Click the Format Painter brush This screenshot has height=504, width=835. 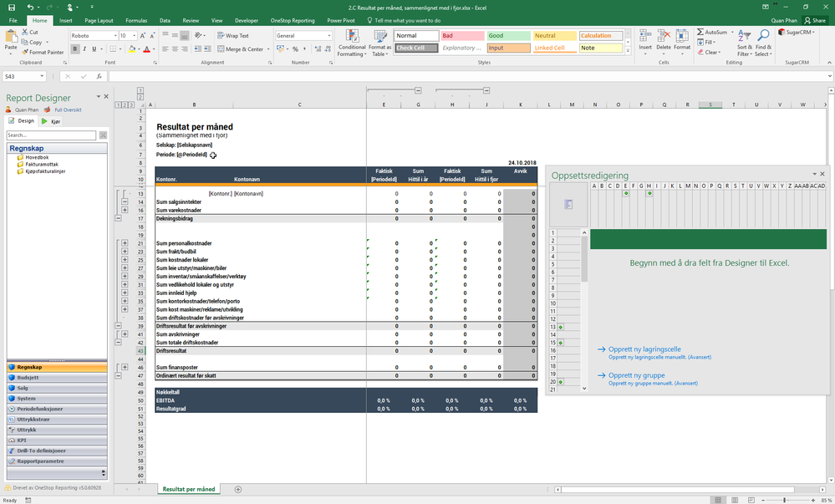(25, 52)
